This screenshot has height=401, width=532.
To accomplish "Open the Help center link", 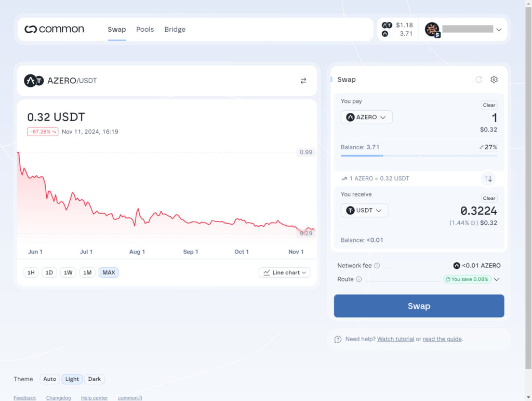I will (x=95, y=398).
